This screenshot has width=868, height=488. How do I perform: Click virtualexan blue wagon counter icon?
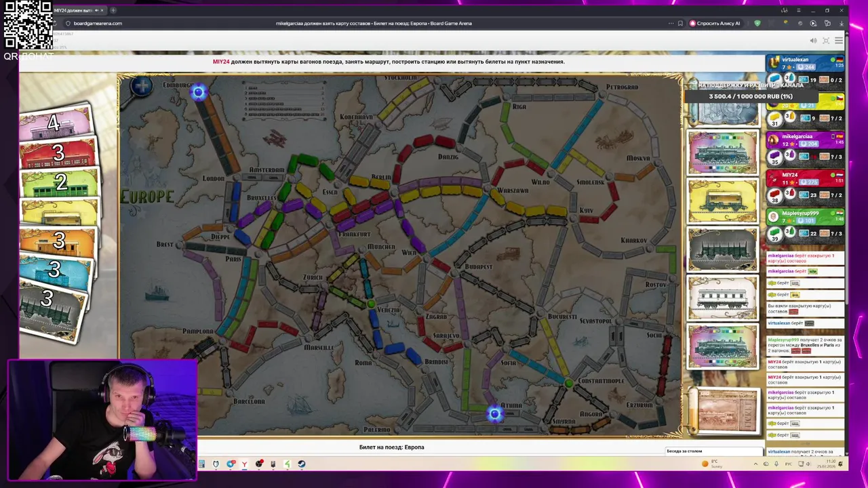coord(774,80)
